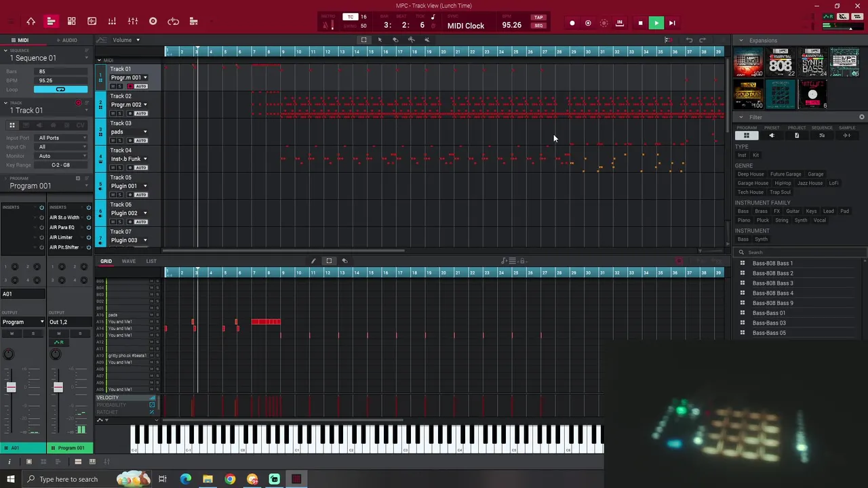Image resolution: width=868 pixels, height=488 pixels.
Task: Toggle the sequence Loop button
Action: 60,89
